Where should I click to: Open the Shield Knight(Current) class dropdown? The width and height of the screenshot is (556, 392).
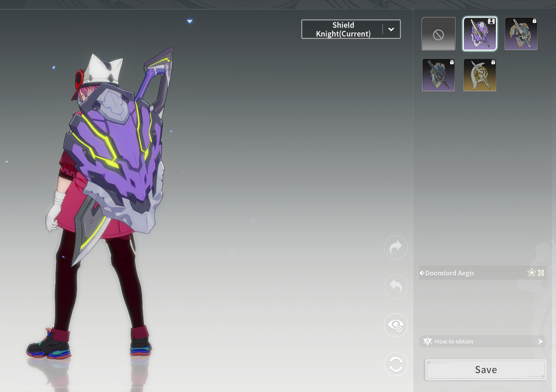tap(351, 29)
